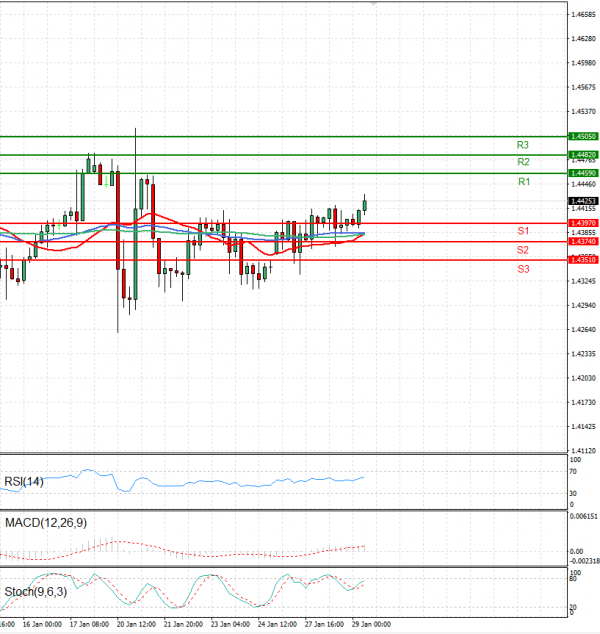Click the latest green candlestick
This screenshot has width=600, height=634.
[365, 205]
